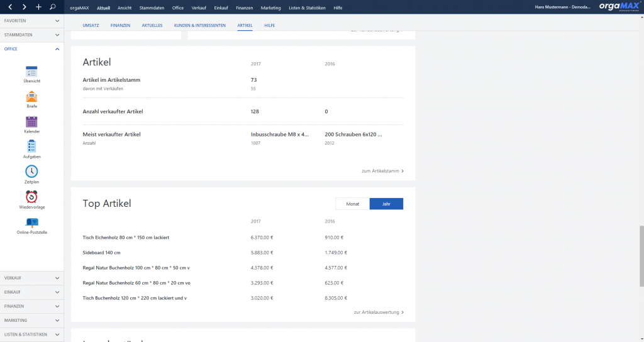
Task: Open the Stammdaten menu in top bar
Action: pyautogui.click(x=152, y=8)
